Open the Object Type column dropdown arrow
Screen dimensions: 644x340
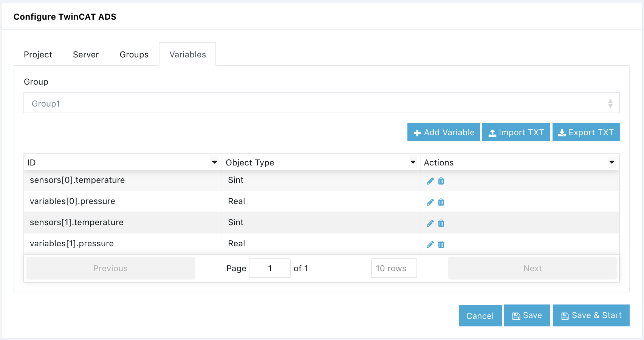point(413,162)
